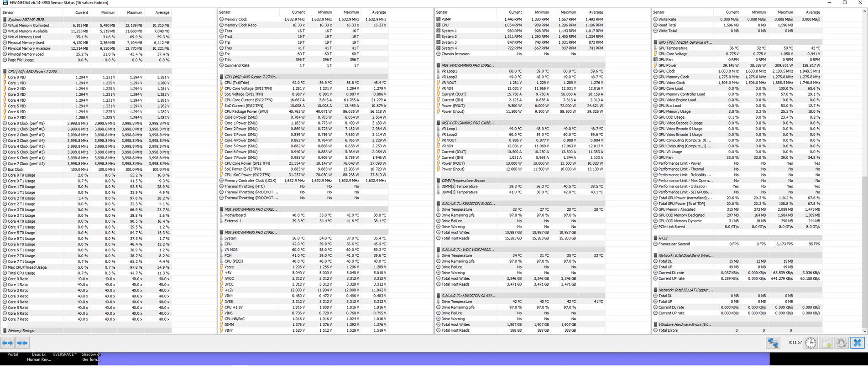The height and width of the screenshot is (370, 868).
Task: Click the chip icon beside CPU [#0]: AMD Ryzen 7 2700
Action: (5, 72)
